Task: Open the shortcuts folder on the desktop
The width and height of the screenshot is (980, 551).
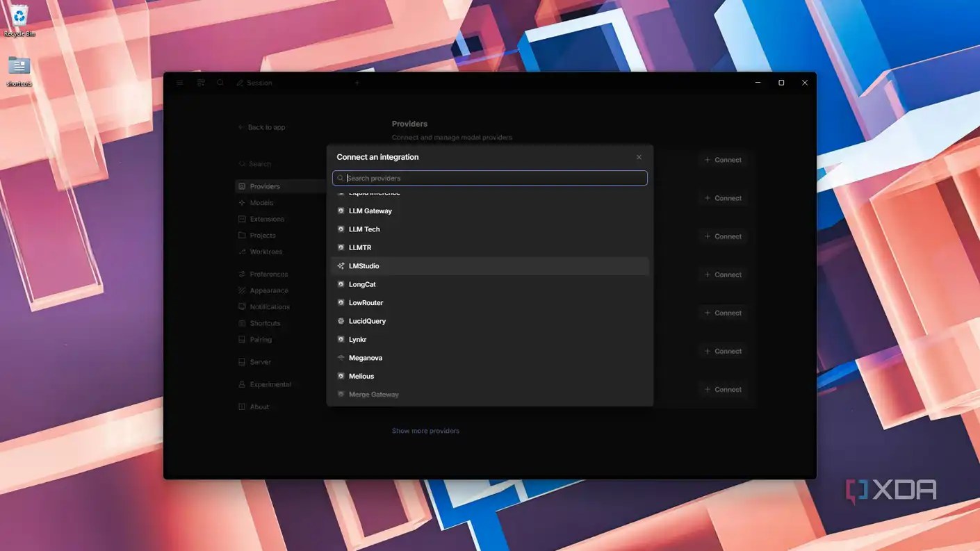Action: point(19,71)
